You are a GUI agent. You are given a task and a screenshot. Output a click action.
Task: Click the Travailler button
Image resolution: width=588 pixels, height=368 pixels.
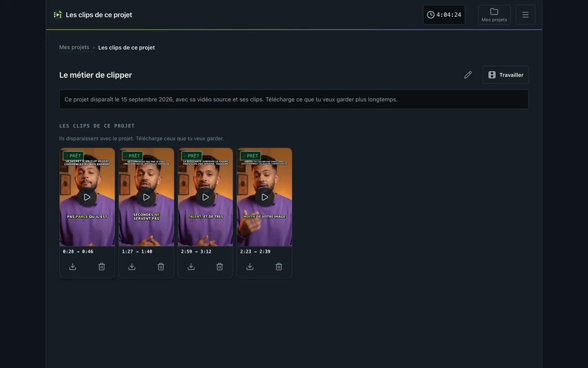click(506, 75)
